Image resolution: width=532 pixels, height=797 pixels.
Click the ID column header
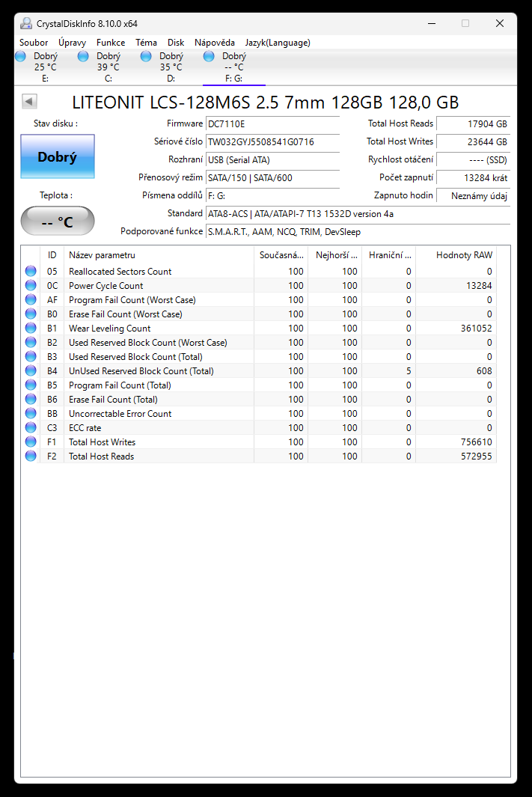pos(52,255)
